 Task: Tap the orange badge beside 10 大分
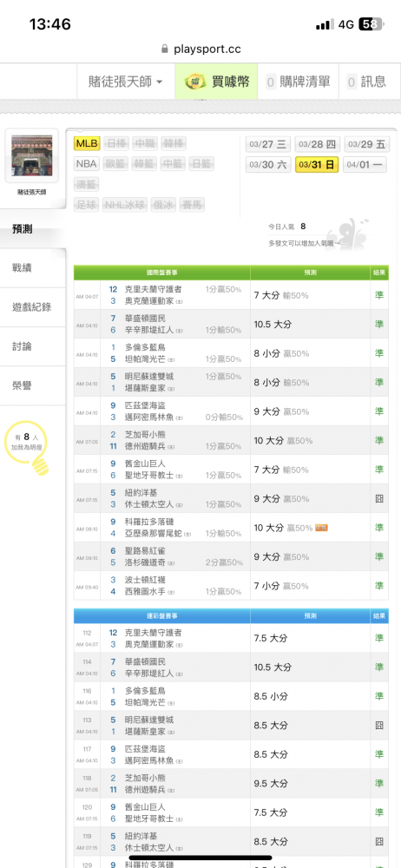(322, 528)
